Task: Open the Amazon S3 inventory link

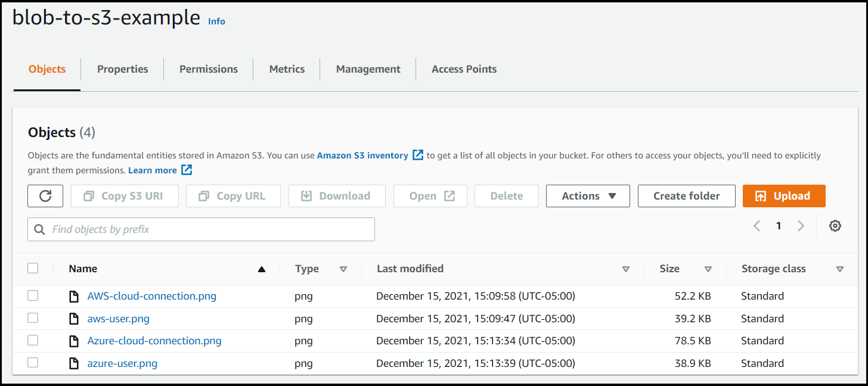Action: point(362,155)
